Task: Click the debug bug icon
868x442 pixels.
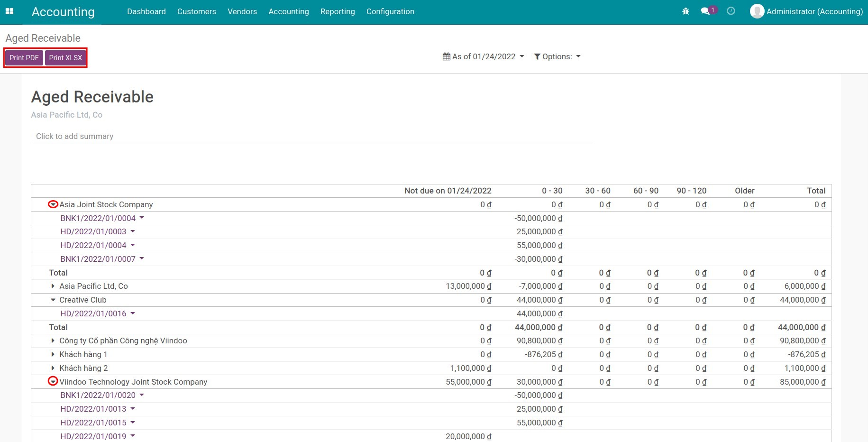Action: click(x=685, y=11)
